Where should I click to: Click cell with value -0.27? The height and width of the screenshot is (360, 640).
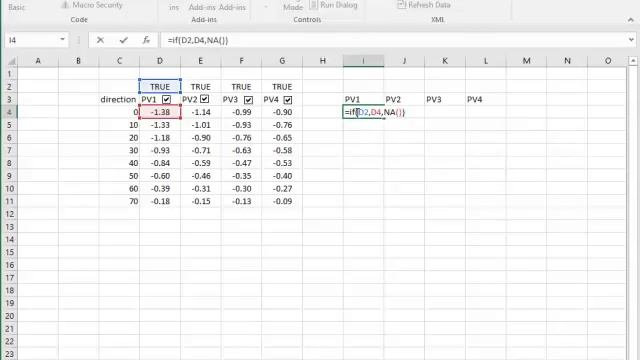[282, 189]
